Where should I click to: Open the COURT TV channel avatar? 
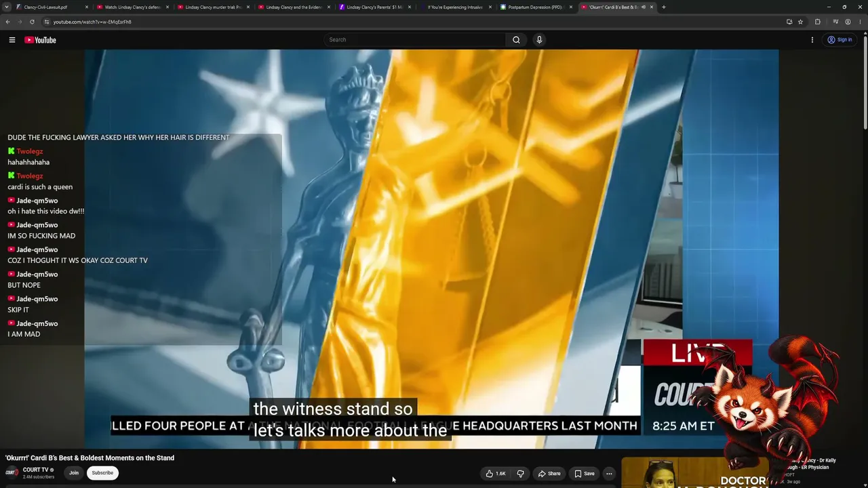[12, 472]
